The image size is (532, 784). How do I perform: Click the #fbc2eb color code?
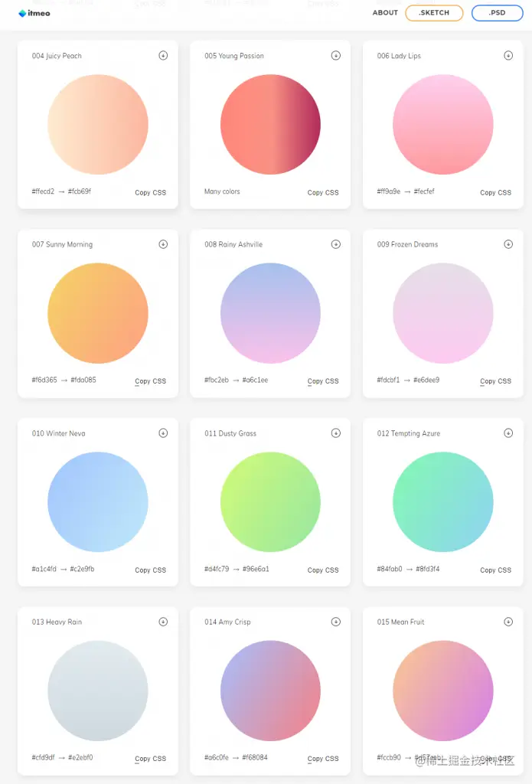(217, 380)
